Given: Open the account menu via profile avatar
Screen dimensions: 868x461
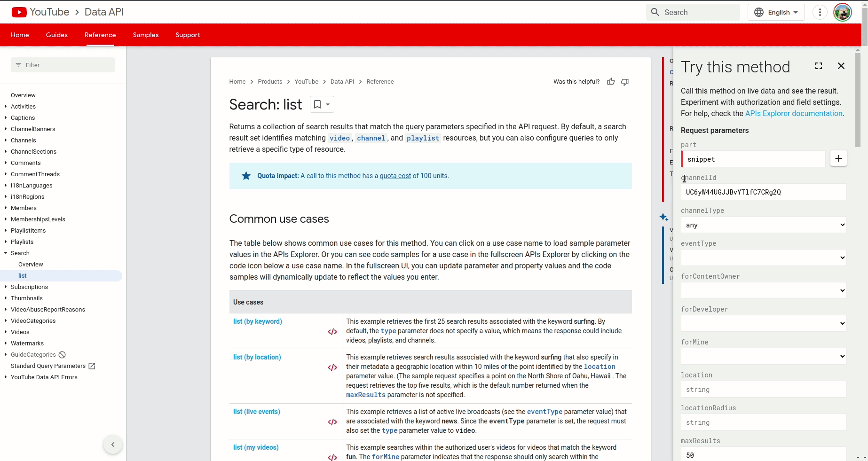Looking at the screenshot, I should (842, 12).
